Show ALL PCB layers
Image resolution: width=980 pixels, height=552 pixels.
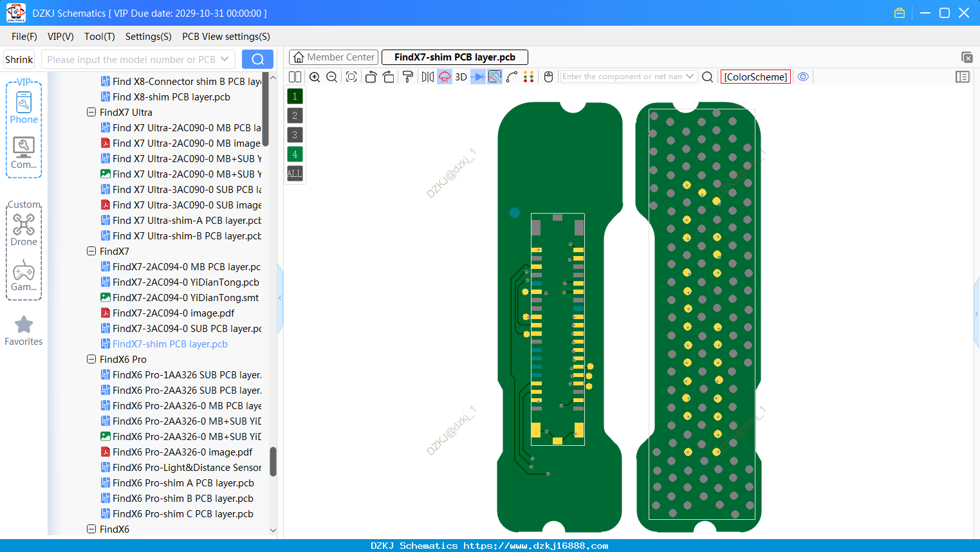(295, 174)
